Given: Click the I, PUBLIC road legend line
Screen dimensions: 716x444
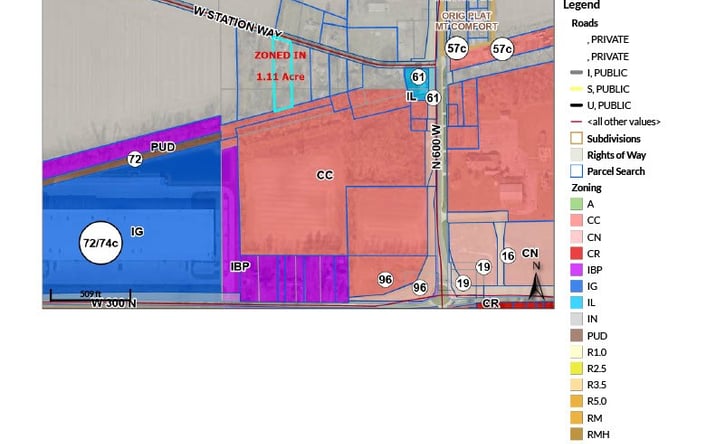Looking at the screenshot, I should [577, 73].
